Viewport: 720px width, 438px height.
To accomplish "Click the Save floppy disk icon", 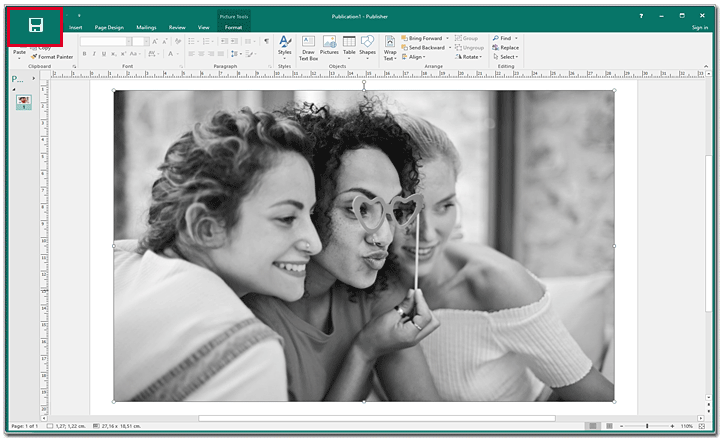I will point(35,25).
